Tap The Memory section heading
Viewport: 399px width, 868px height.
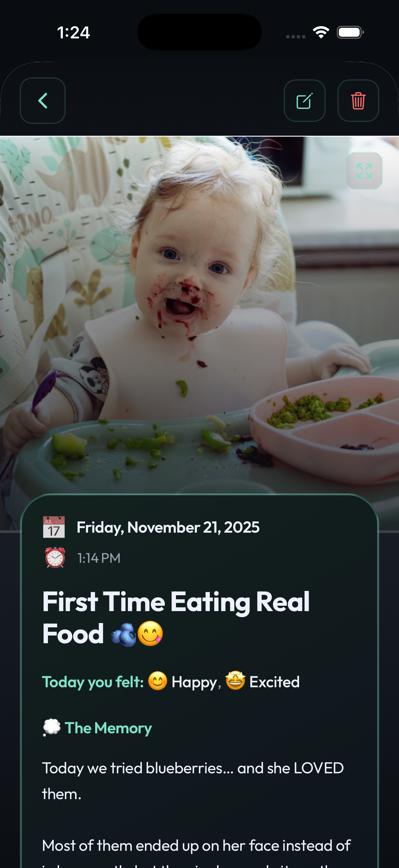tap(108, 728)
